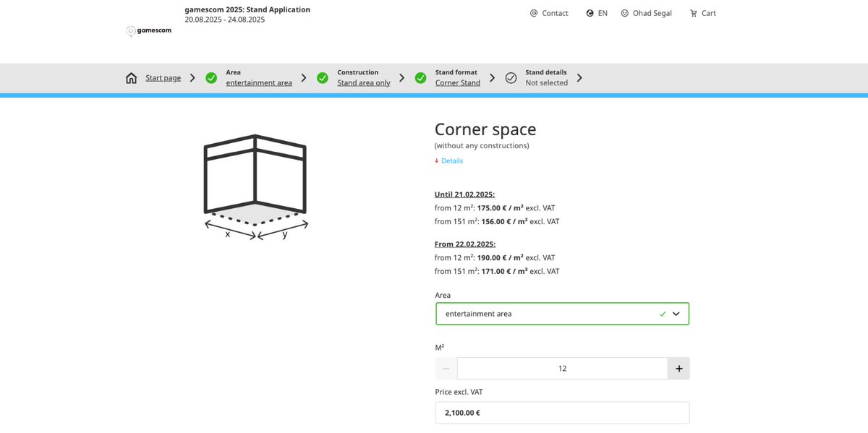Click chevron after Stand details step
This screenshot has width=868, height=433.
(579, 78)
